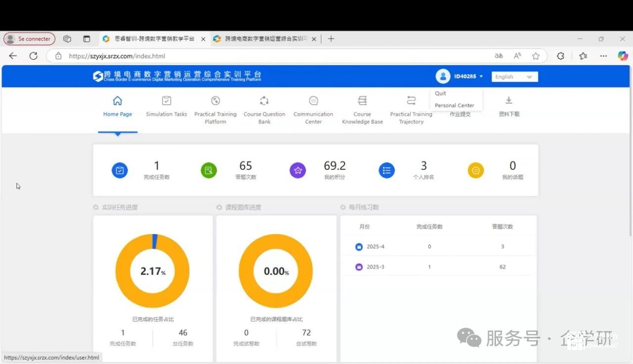Screen dimensions: 633x364
Task: Click the blue user avatar icon
Action: point(443,76)
